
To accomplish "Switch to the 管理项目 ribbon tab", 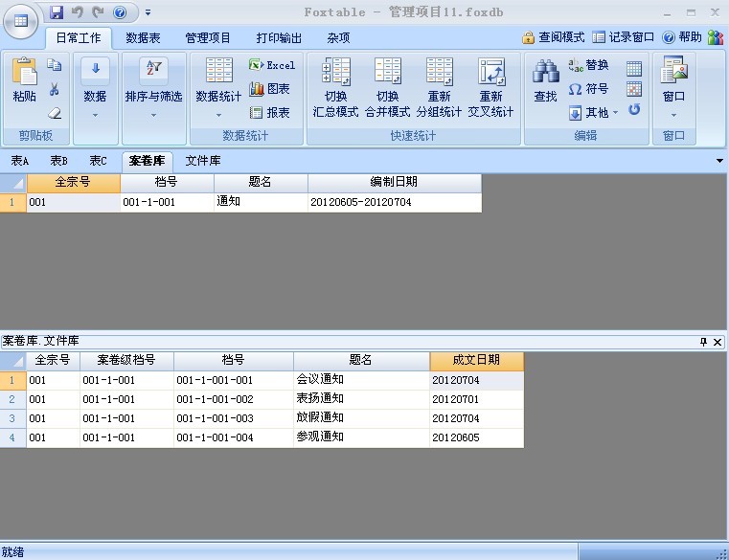I will tap(207, 38).
